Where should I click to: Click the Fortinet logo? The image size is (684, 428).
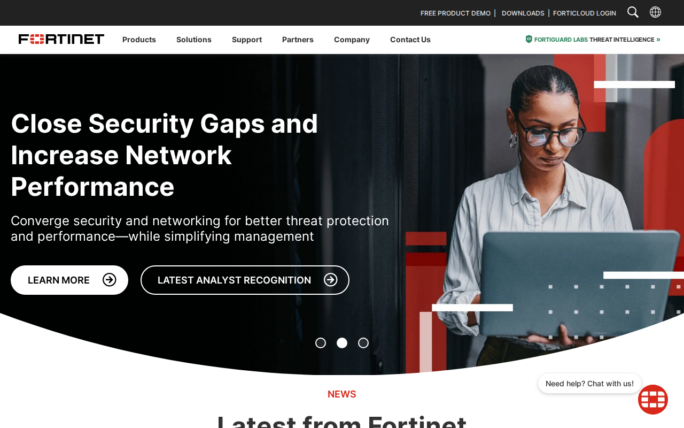(61, 39)
